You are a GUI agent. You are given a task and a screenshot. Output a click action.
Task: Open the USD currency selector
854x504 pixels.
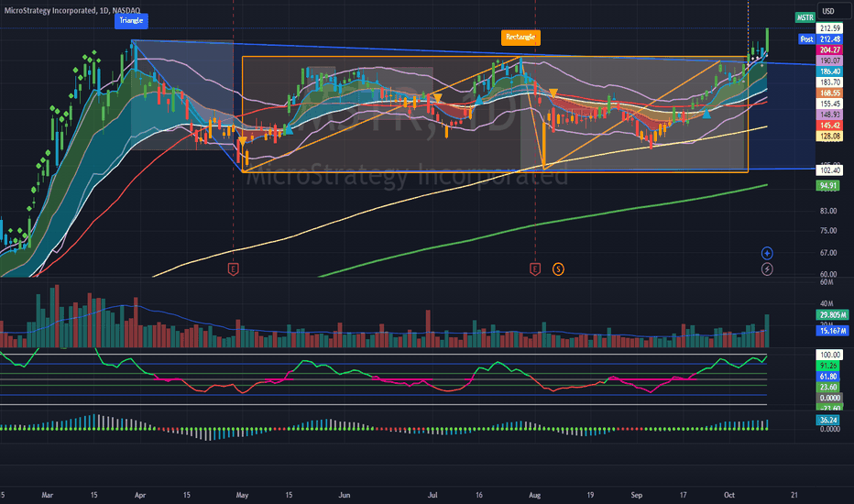(x=834, y=11)
